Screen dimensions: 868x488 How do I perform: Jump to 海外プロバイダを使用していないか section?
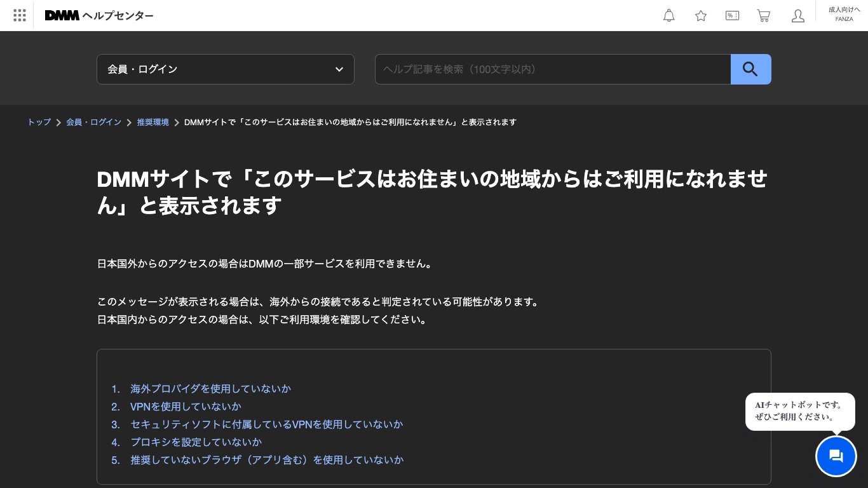tap(210, 389)
